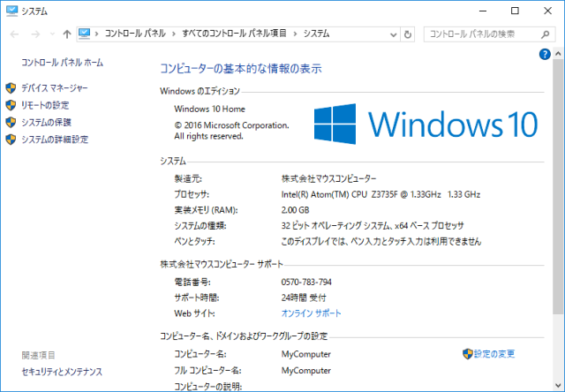This screenshot has width=565, height=392.
Task: Click shield icon beside リモートの設定
Action: pyautogui.click(x=11, y=105)
